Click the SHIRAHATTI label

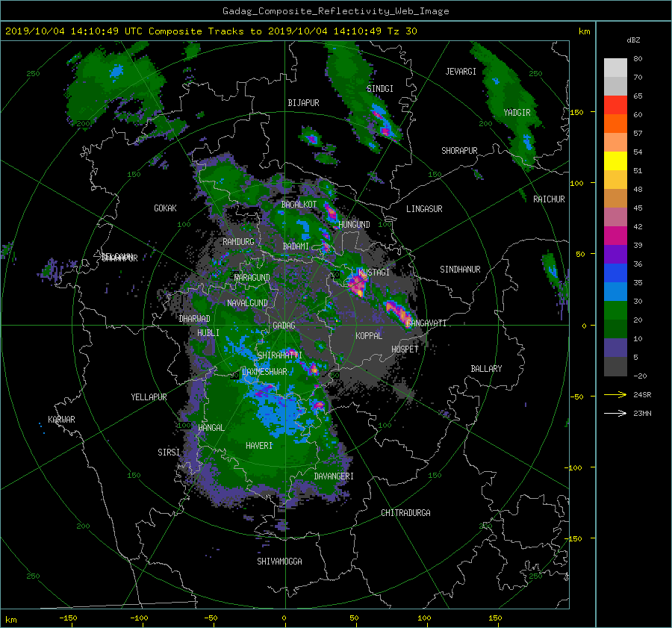point(280,355)
